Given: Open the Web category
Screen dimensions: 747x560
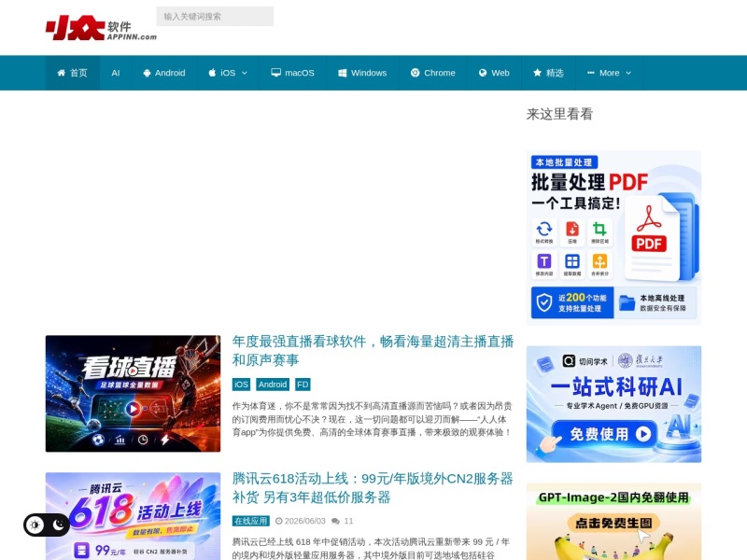Looking at the screenshot, I should pyautogui.click(x=494, y=73).
